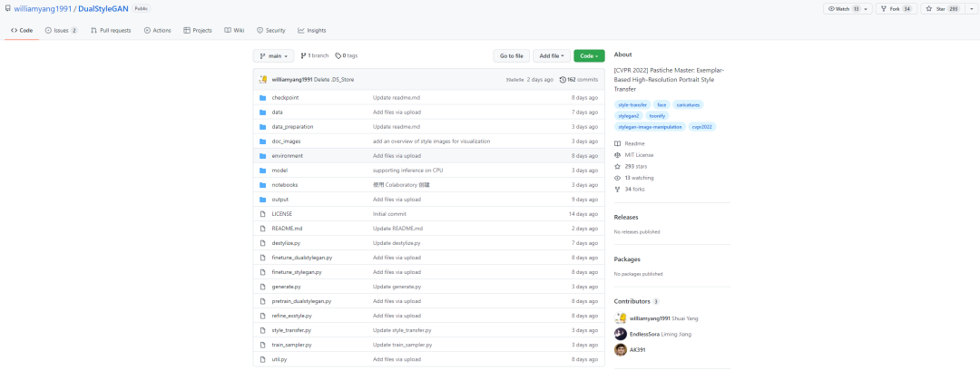Screen dimensions: 980x371
Task: Open train_sampler.py file name
Action: point(292,345)
